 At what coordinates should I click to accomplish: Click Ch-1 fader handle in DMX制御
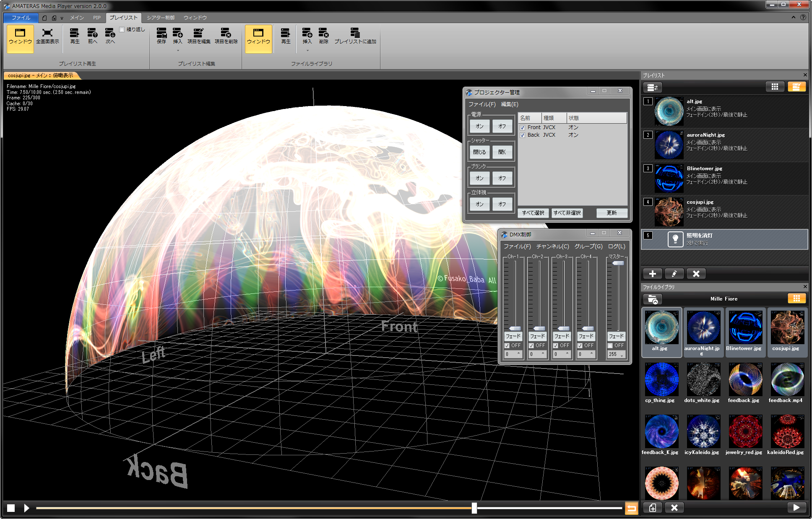(515, 328)
